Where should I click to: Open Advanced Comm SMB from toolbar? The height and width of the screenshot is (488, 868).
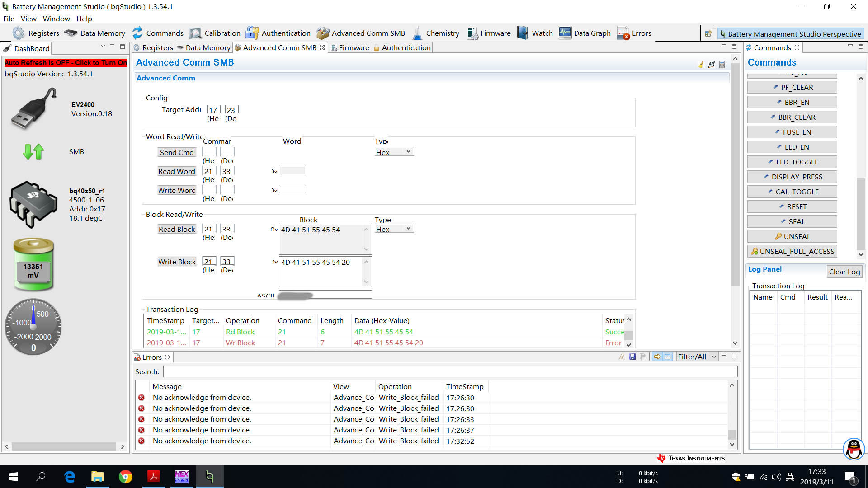coord(323,33)
